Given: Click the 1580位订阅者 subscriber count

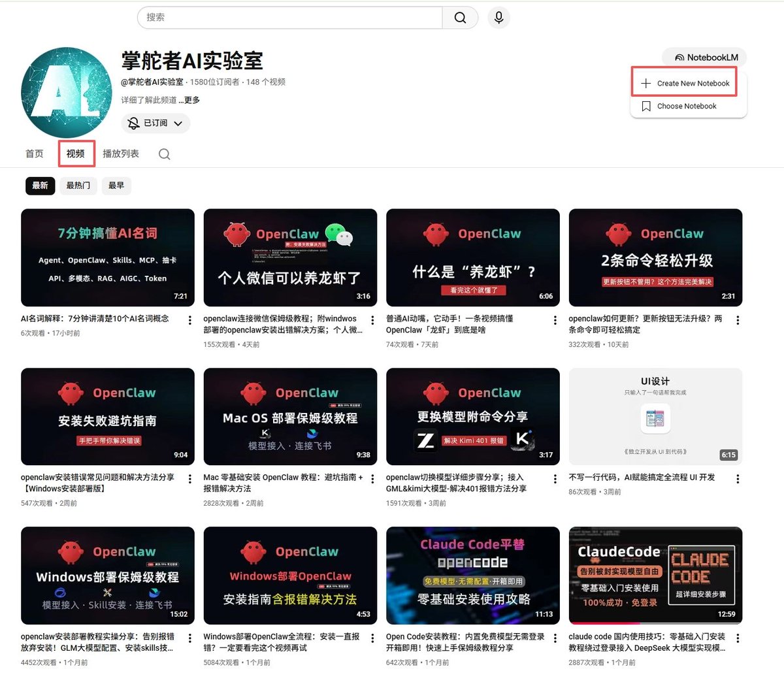Looking at the screenshot, I should coord(215,82).
